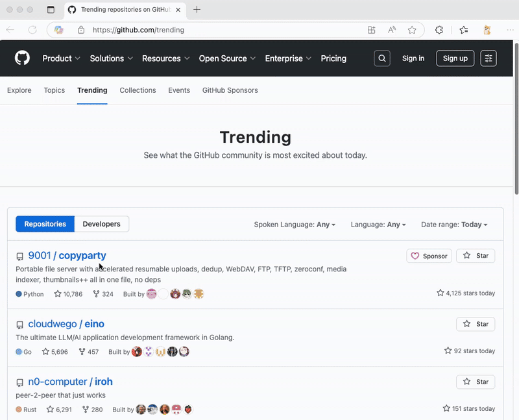Viewport: 519px width, 420px height.
Task: Open the cloudwego / eino repository link
Action: [66, 324]
